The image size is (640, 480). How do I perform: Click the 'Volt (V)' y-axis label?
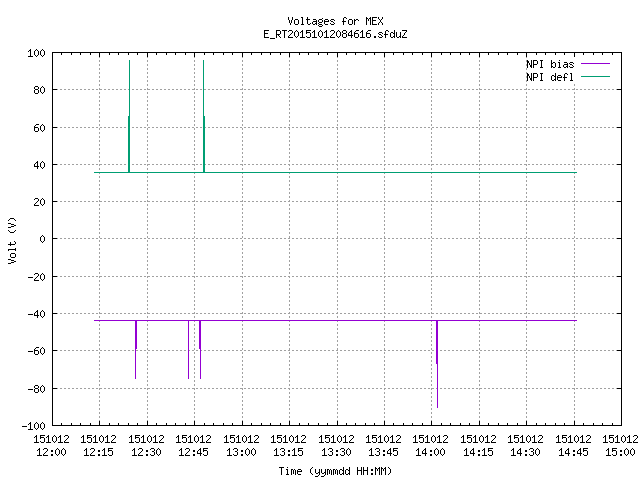(12, 240)
